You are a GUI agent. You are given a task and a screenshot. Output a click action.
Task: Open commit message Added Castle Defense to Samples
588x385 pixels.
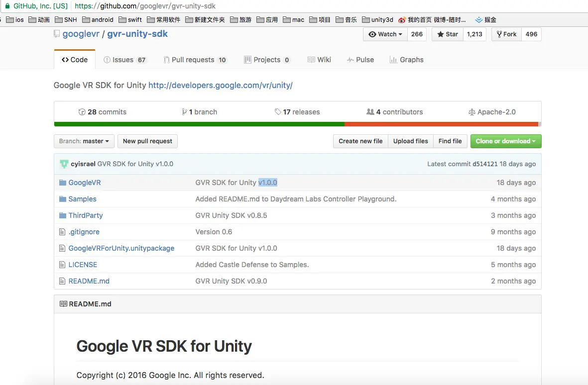252,265
